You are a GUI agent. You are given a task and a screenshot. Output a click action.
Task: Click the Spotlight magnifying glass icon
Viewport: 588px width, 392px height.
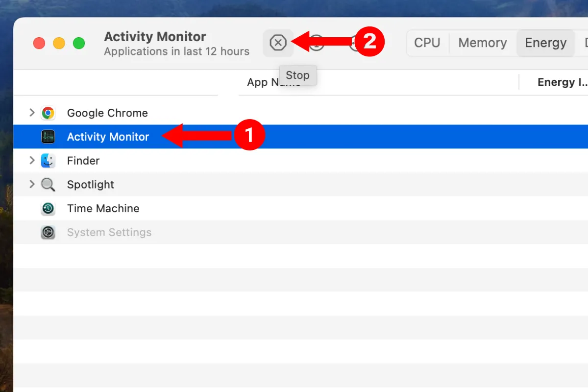pos(48,184)
